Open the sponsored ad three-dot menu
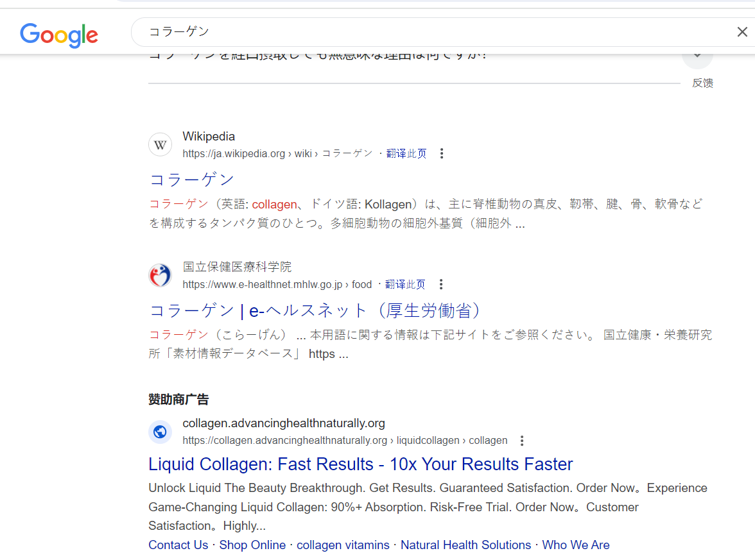 [x=522, y=441]
